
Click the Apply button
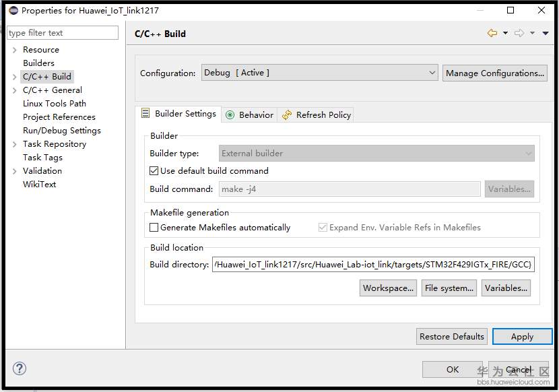coord(522,337)
